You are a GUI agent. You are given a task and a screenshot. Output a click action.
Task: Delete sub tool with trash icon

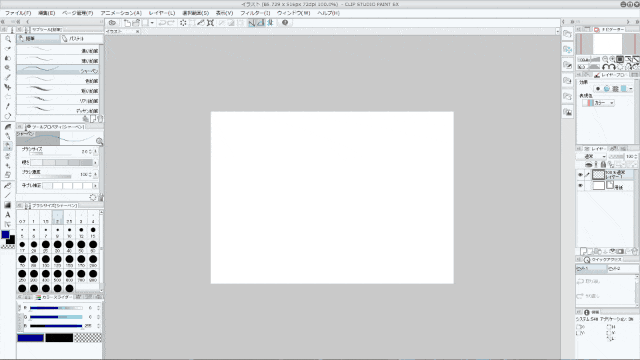coord(100,119)
